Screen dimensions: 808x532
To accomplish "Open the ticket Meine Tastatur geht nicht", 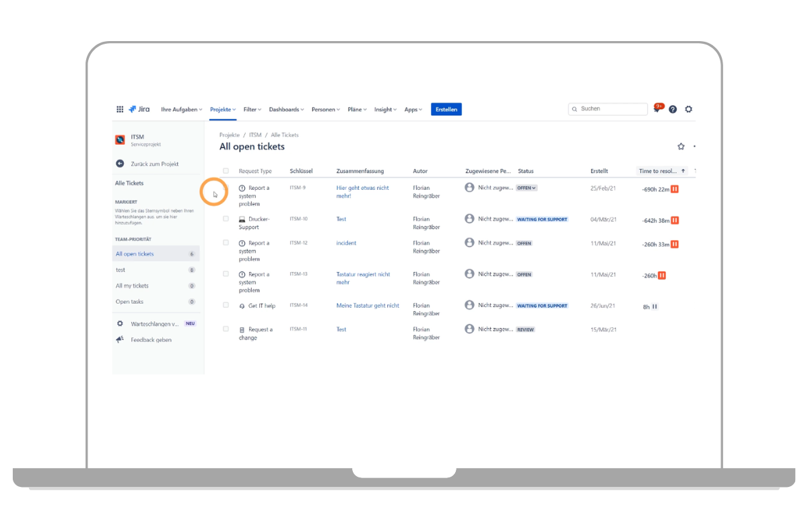I will (368, 306).
